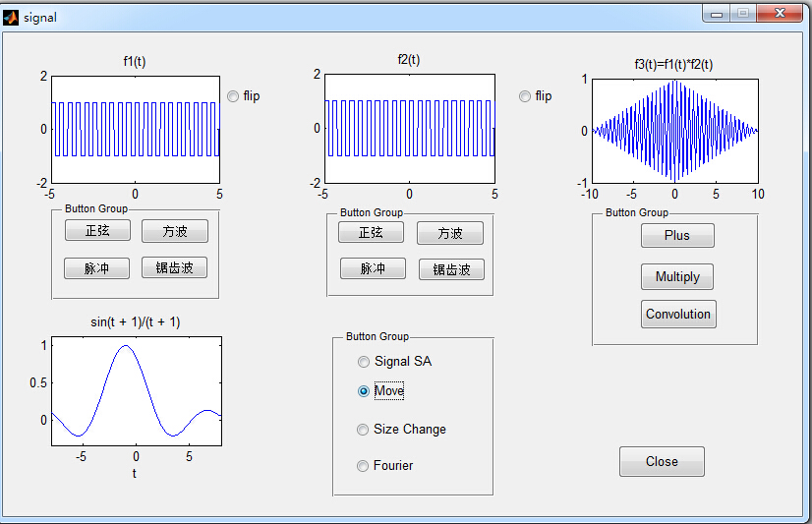Select 脉冲 in the f2(t) button group
The image size is (812, 524).
(x=373, y=268)
